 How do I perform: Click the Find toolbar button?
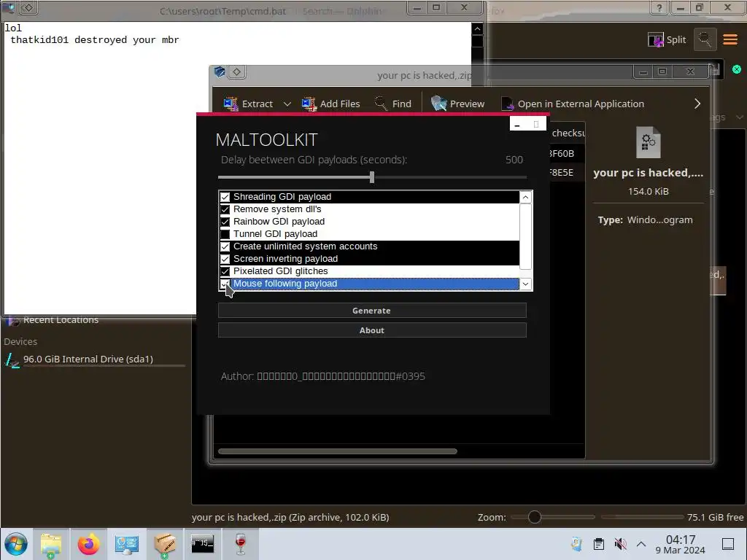(393, 104)
